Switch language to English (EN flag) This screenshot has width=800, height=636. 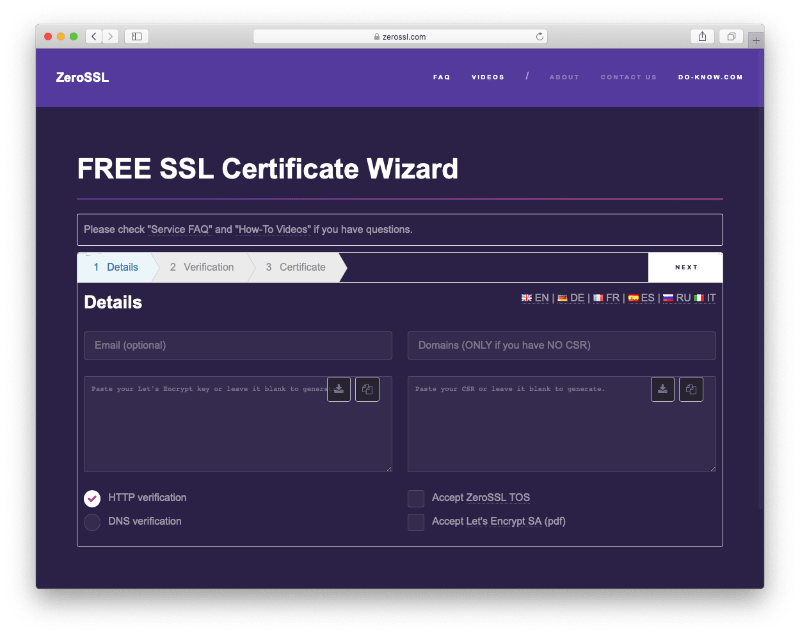535,298
